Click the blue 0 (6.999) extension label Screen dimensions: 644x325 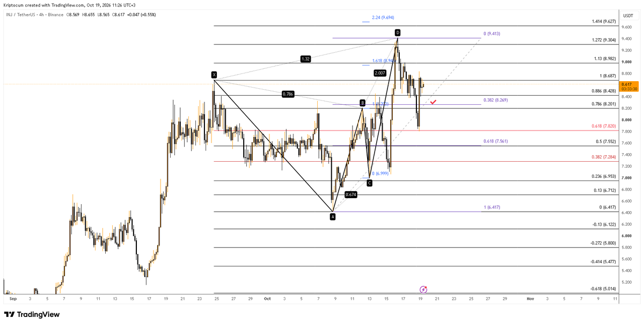pyautogui.click(x=381, y=173)
